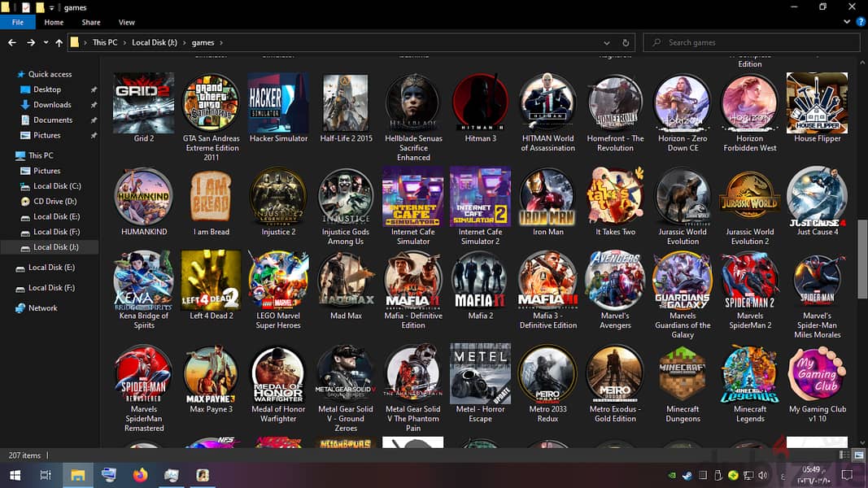Switch to details view layout
The height and width of the screenshot is (488, 868).
[844, 455]
